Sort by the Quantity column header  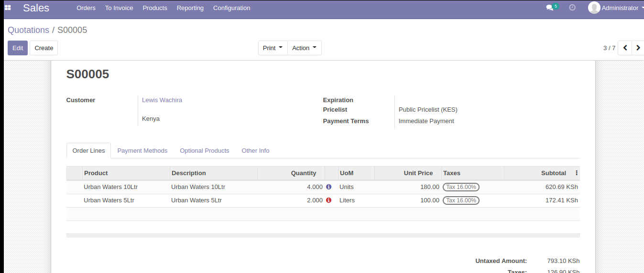tap(304, 173)
